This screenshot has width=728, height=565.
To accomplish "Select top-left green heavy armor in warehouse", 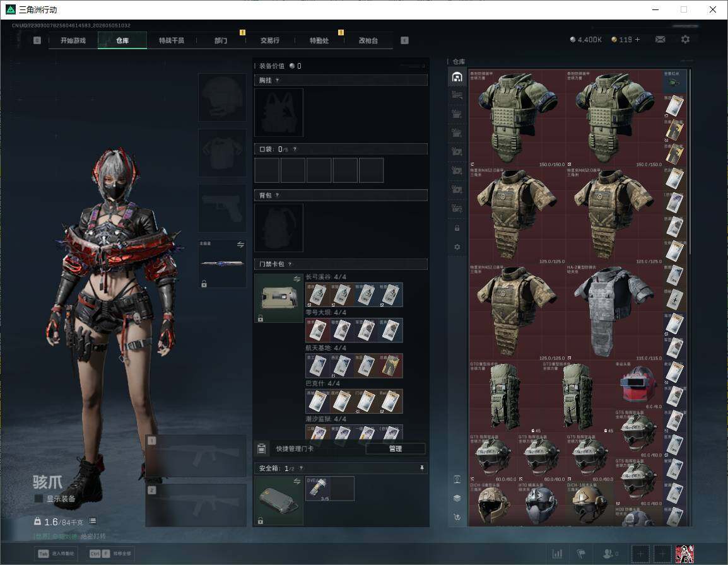I will coord(517,119).
